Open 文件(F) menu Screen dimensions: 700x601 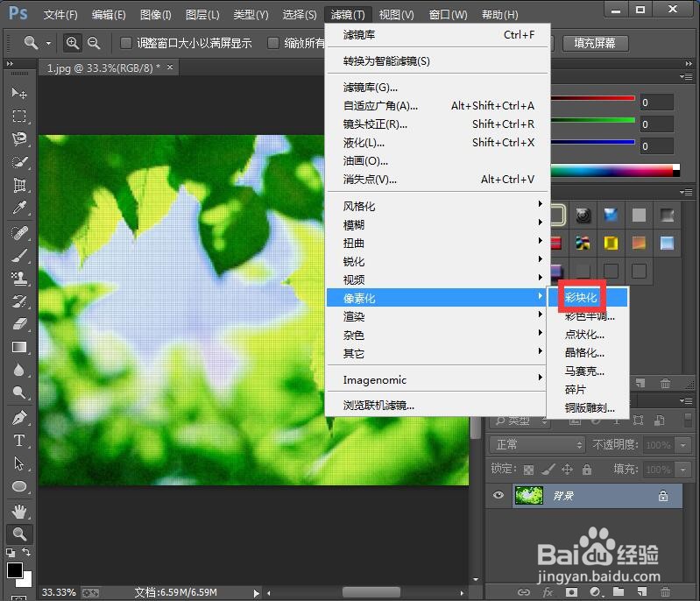pyautogui.click(x=60, y=15)
